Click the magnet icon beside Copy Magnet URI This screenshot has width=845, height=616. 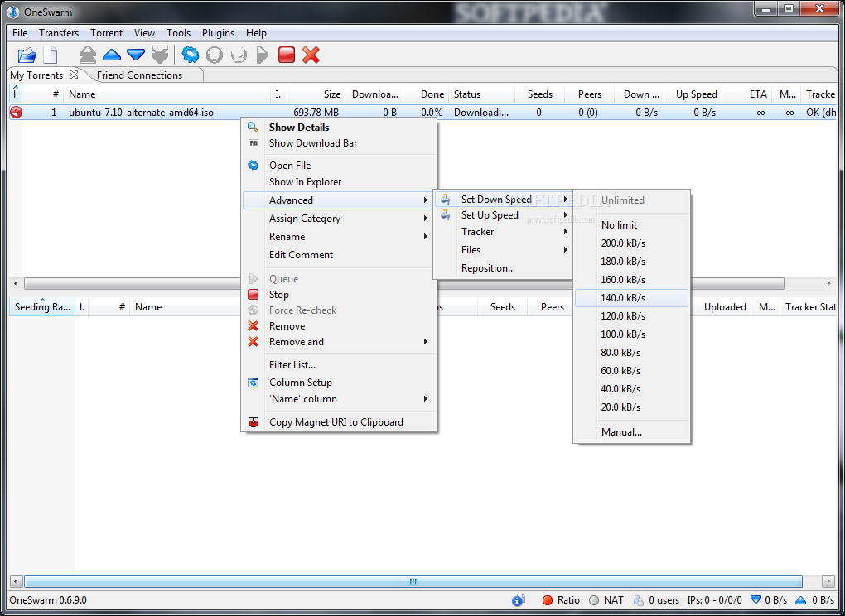coord(253,422)
